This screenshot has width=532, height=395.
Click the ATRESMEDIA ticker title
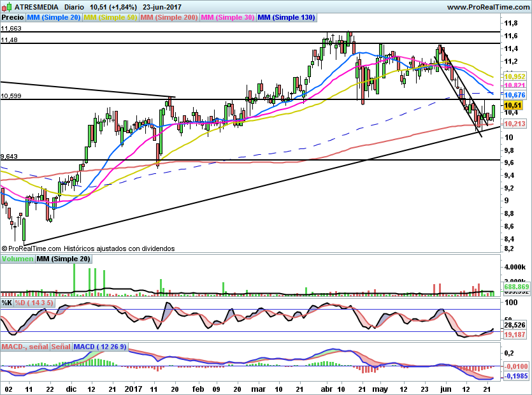[x=36, y=7]
